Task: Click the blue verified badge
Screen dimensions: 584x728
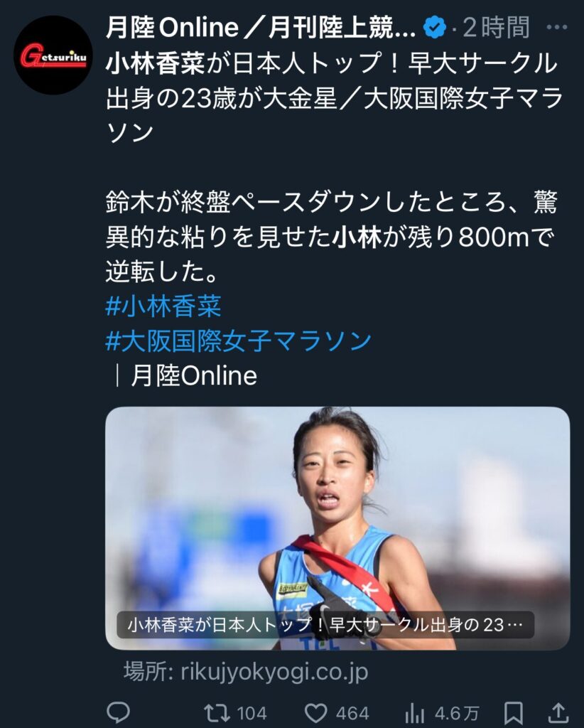Action: [434, 28]
